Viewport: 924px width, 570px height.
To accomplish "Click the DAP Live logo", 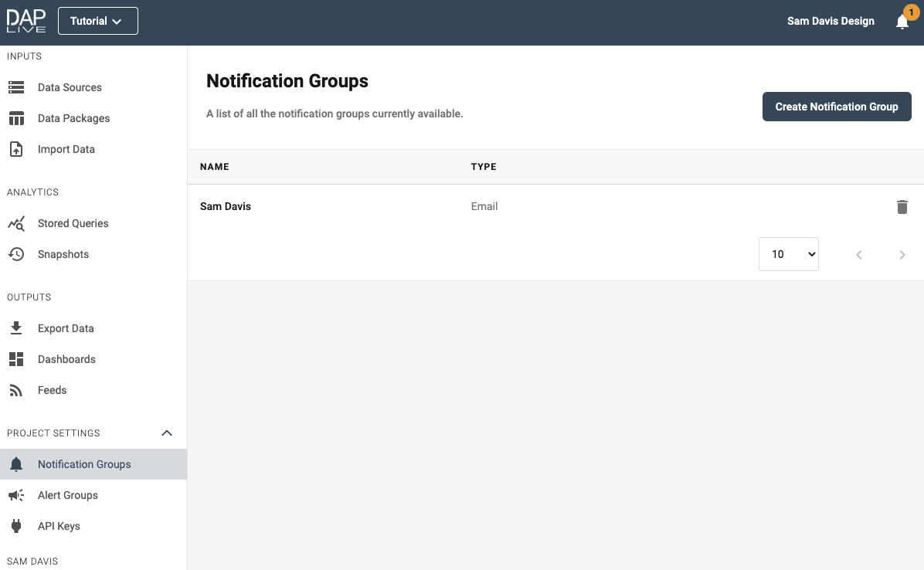I will pyautogui.click(x=26, y=21).
